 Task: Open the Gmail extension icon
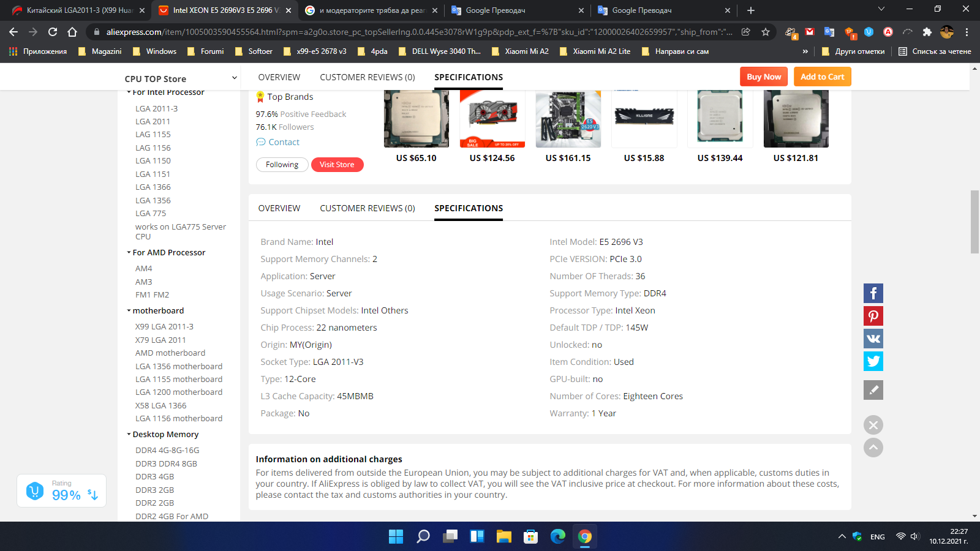pyautogui.click(x=810, y=32)
